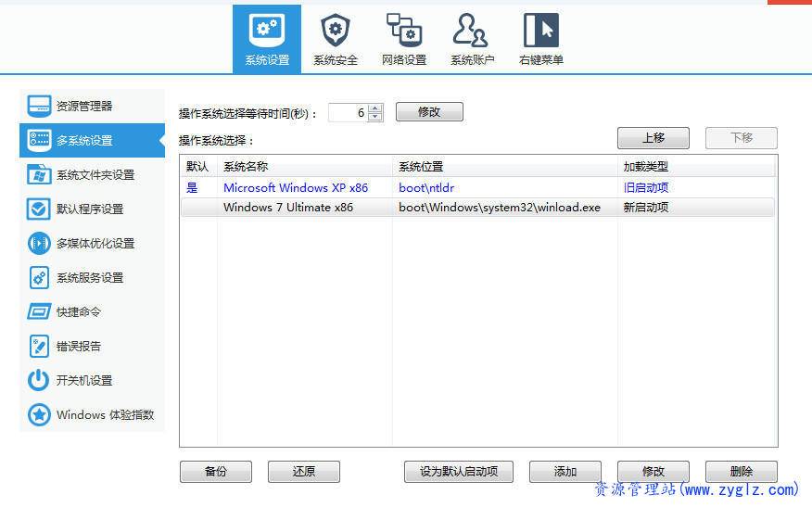
Task: Sort by 系统位置 column header
Action: 505,167
